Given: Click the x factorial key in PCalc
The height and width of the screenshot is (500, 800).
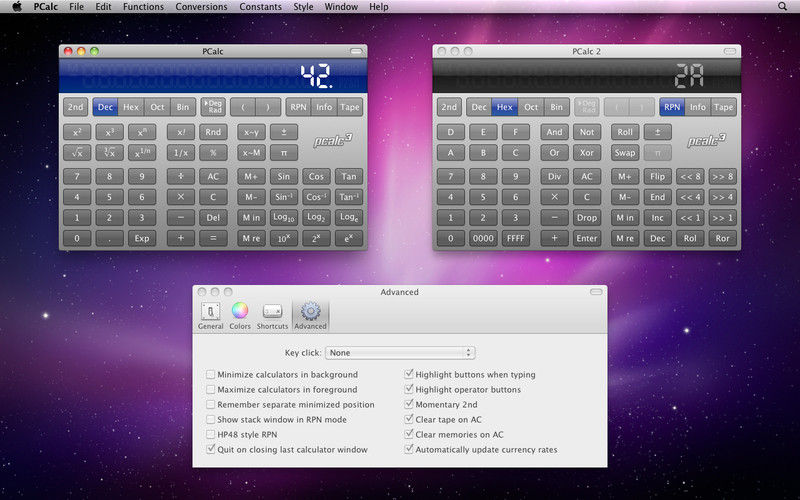Looking at the screenshot, I should [181, 132].
